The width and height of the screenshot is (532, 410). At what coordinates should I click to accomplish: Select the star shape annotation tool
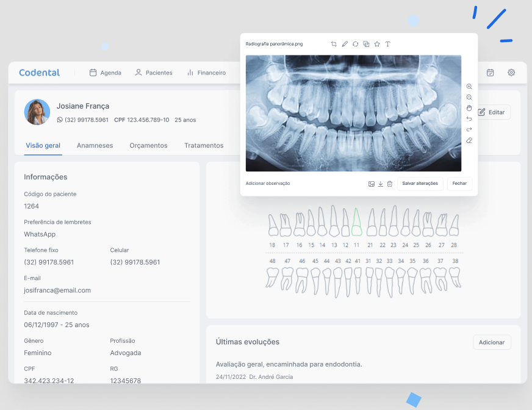click(376, 44)
